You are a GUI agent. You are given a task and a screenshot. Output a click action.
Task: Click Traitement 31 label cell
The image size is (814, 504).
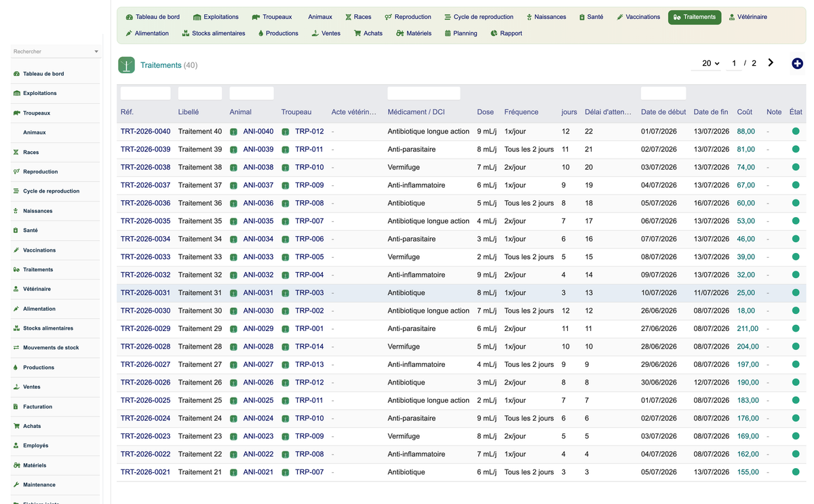coord(200,293)
